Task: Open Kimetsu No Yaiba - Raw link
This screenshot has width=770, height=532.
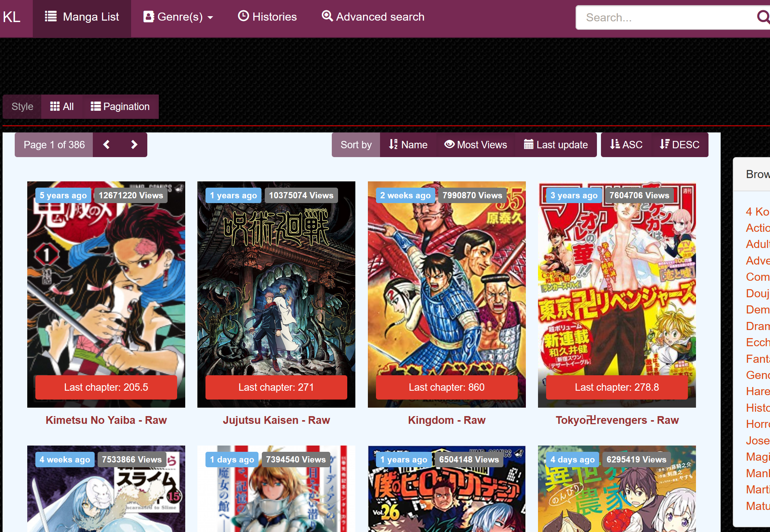Action: [106, 420]
